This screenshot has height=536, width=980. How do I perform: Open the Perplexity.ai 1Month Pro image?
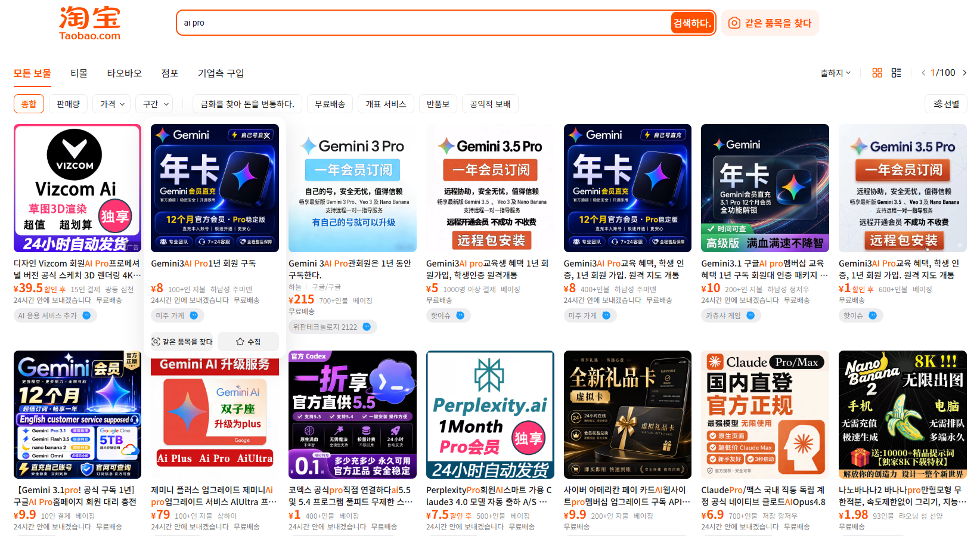tap(490, 414)
